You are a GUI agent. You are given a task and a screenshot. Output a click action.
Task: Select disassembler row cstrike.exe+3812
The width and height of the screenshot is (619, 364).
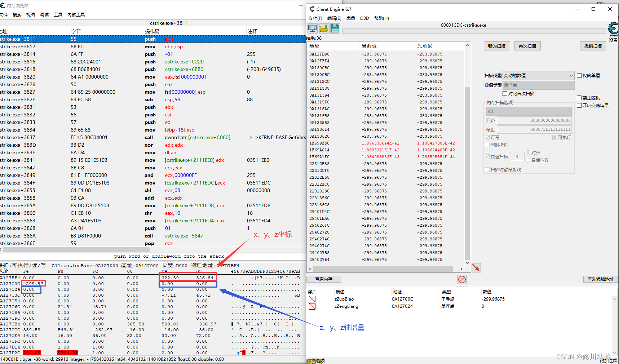pos(153,46)
